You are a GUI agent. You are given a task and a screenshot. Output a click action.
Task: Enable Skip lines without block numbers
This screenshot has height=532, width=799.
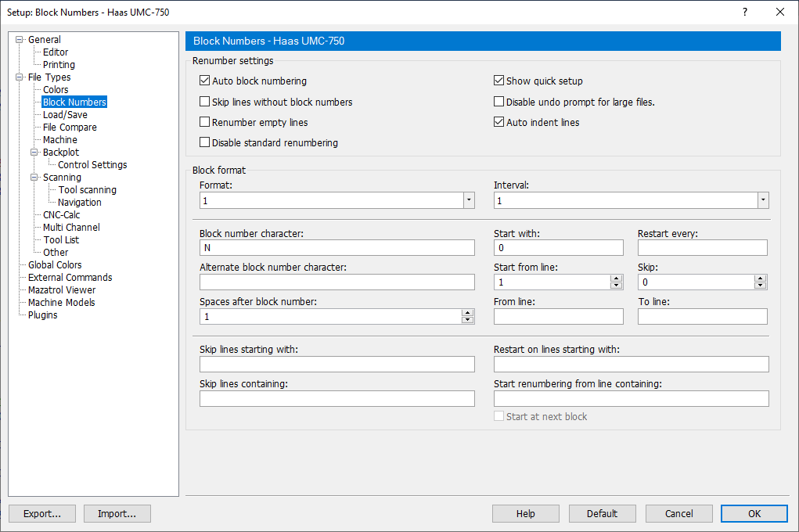(x=204, y=102)
